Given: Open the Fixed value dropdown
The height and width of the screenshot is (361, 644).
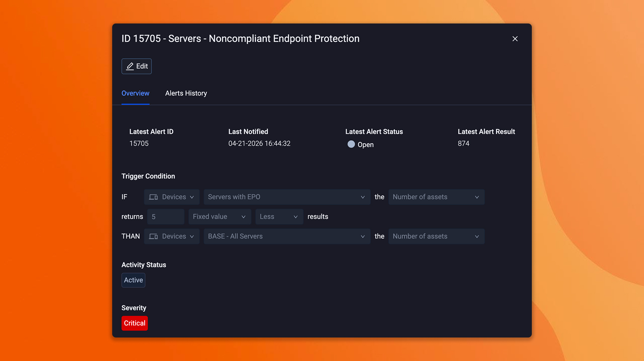Looking at the screenshot, I should click(220, 217).
